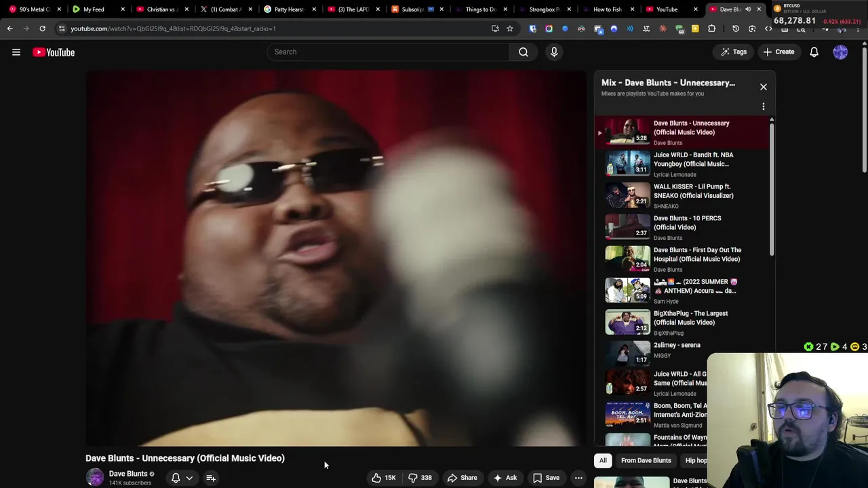
Task: Save the video to a playlist
Action: coord(546,478)
